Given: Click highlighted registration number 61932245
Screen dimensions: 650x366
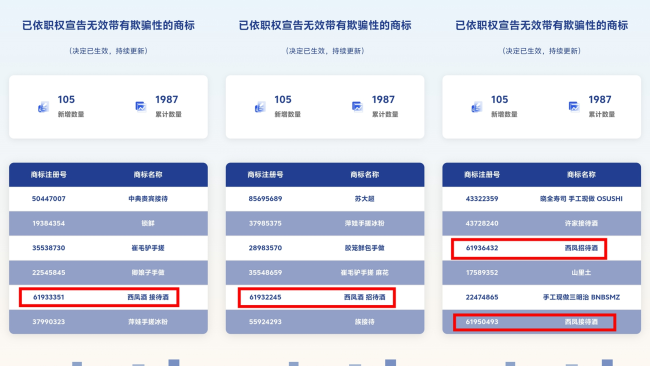Looking at the screenshot, I should tap(265, 297).
